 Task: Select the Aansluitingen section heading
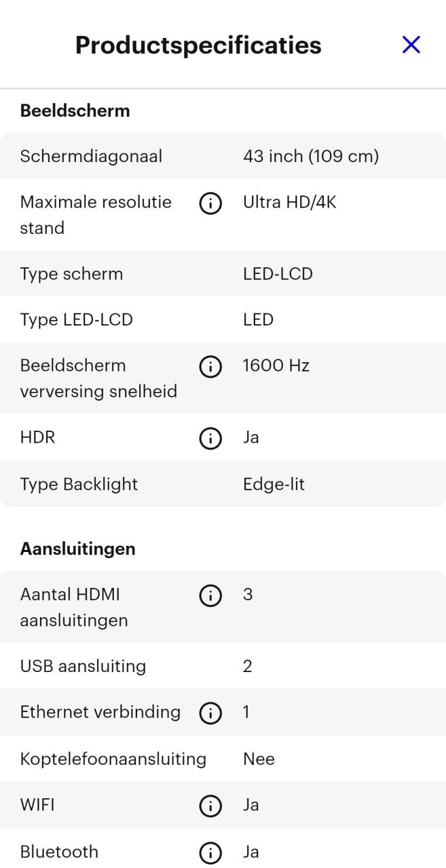click(77, 549)
